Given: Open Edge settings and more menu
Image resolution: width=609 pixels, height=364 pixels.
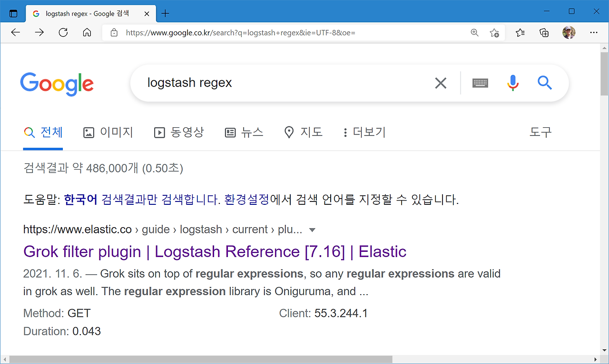Looking at the screenshot, I should point(593,32).
